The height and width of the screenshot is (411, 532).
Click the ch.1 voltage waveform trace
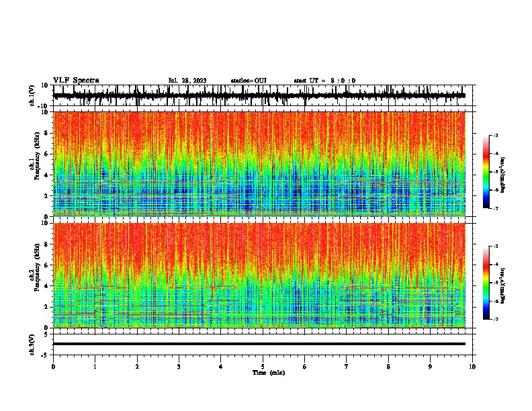[259, 95]
